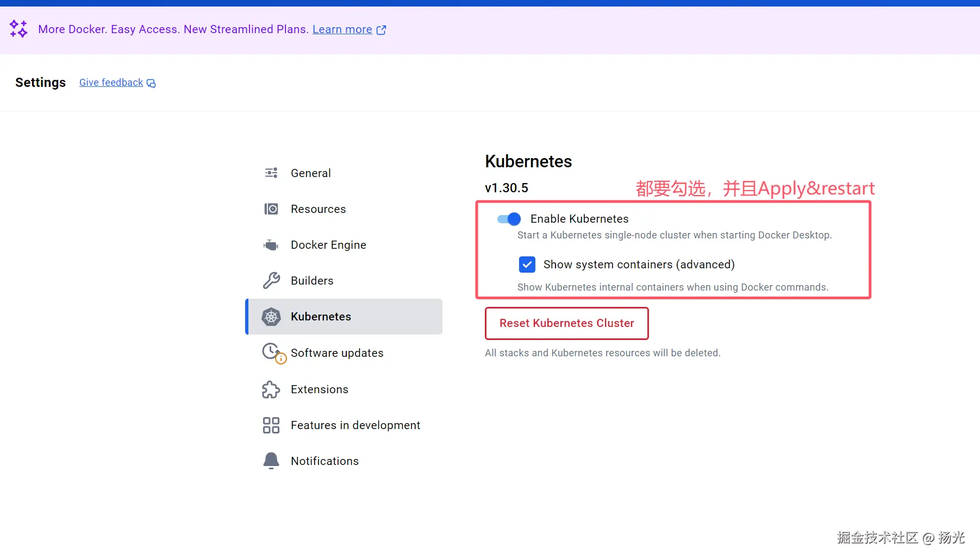The height and width of the screenshot is (560, 980).
Task: Click the Settings page title
Action: [x=41, y=83]
